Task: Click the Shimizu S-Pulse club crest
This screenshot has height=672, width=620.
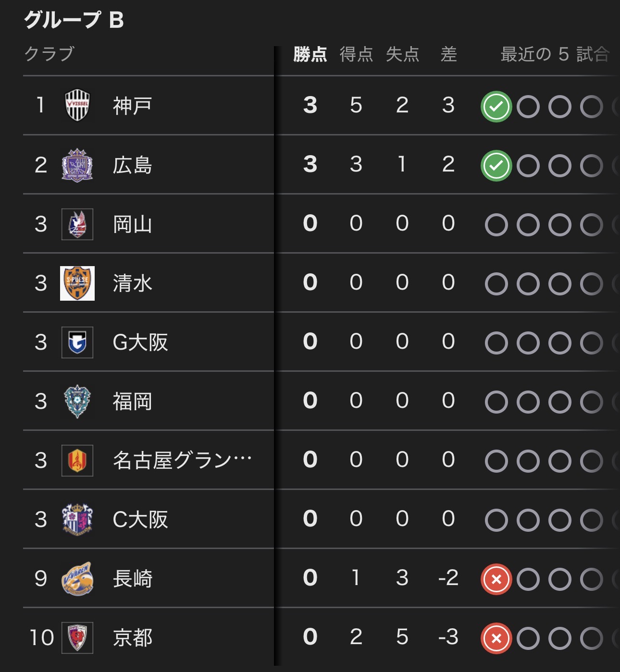Action: point(77,283)
